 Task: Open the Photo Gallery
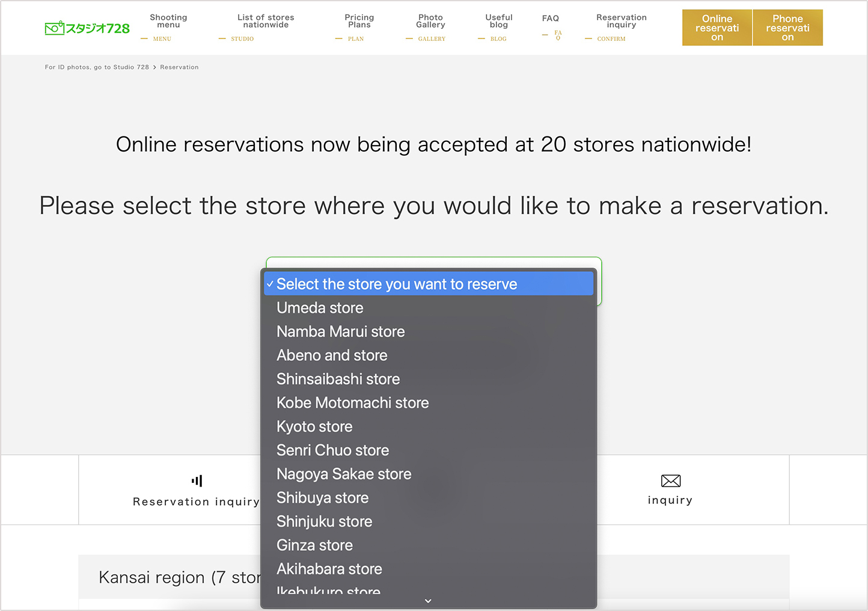click(x=430, y=21)
